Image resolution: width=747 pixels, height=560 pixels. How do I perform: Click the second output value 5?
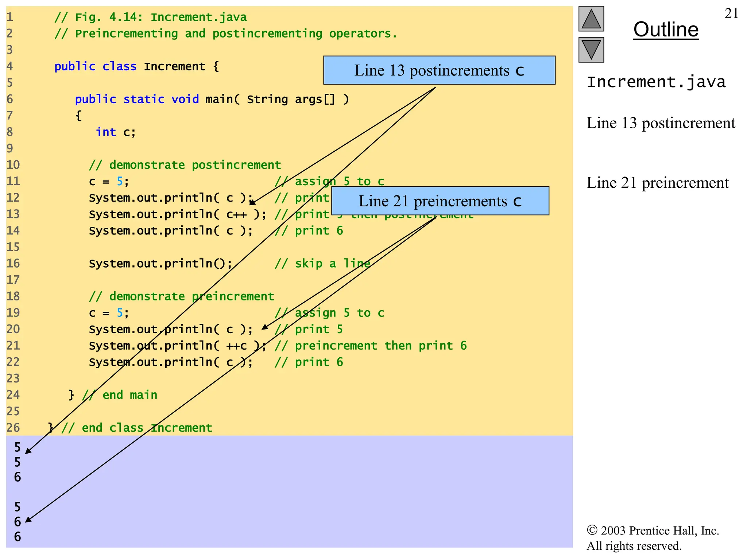18,462
